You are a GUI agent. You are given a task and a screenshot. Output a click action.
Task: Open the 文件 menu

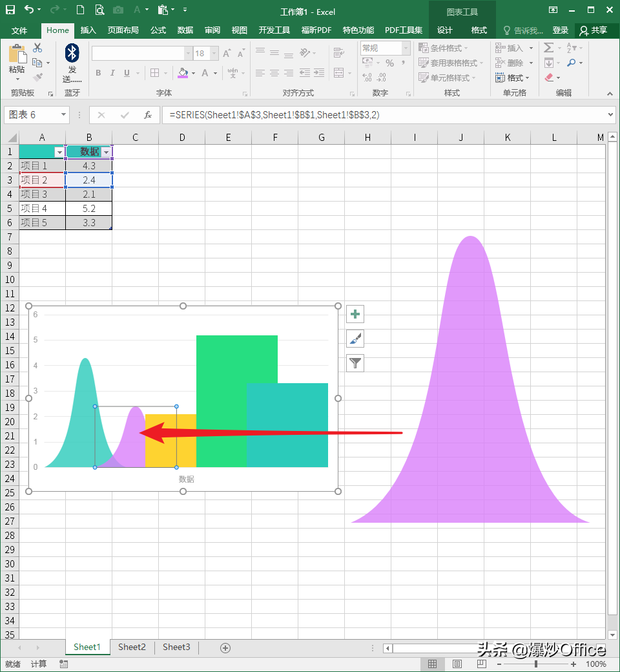pos(19,30)
